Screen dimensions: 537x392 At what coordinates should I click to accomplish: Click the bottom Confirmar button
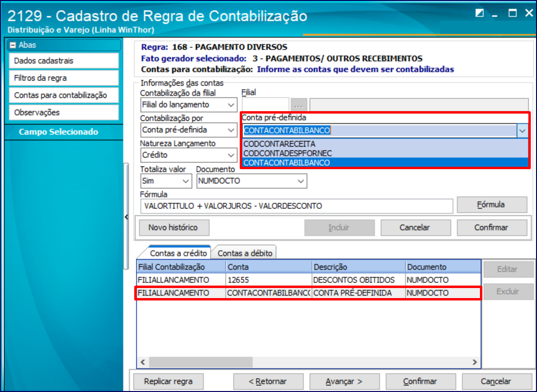point(420,381)
